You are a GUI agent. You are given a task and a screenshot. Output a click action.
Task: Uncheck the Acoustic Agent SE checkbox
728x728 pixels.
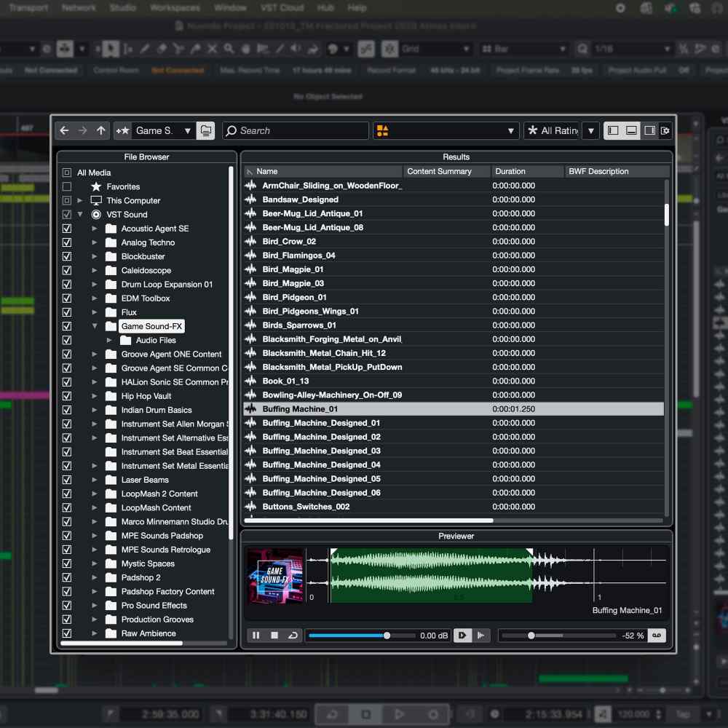tap(67, 229)
